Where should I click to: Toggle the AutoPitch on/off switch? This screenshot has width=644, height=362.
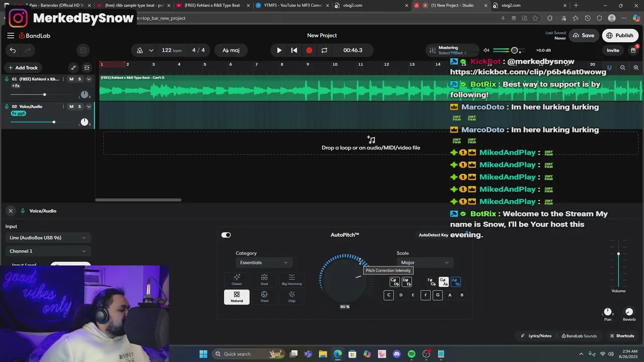(226, 235)
